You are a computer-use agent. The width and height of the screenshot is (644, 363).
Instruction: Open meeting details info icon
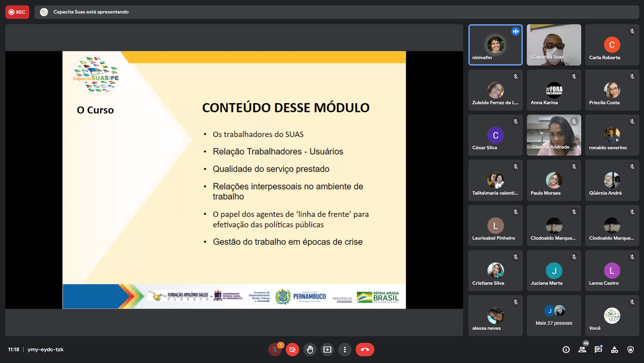(566, 350)
